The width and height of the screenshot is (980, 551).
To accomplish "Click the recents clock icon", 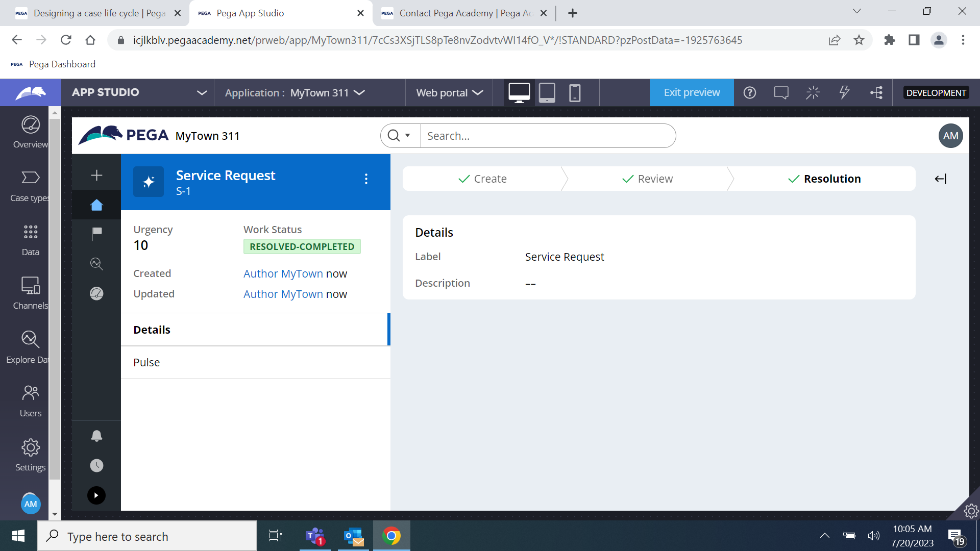I will pos(96,465).
